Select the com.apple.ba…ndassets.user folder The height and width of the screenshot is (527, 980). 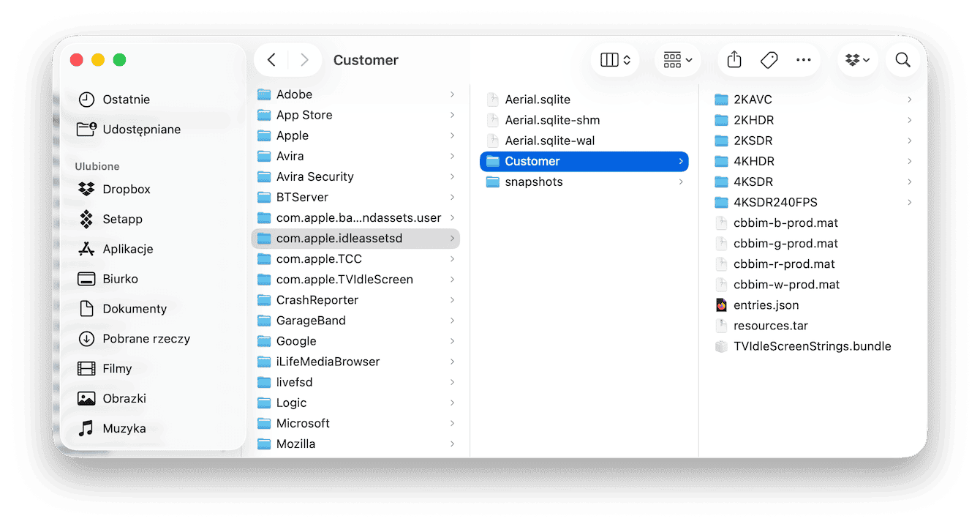pyautogui.click(x=355, y=217)
